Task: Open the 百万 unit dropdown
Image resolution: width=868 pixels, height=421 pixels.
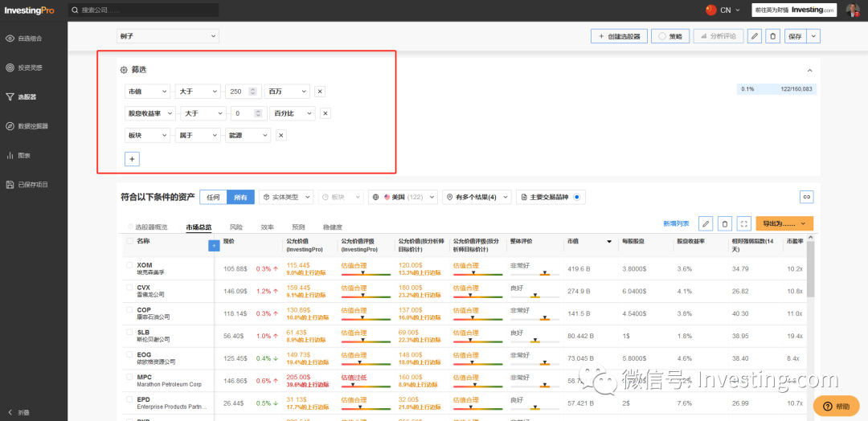Action: tap(287, 92)
